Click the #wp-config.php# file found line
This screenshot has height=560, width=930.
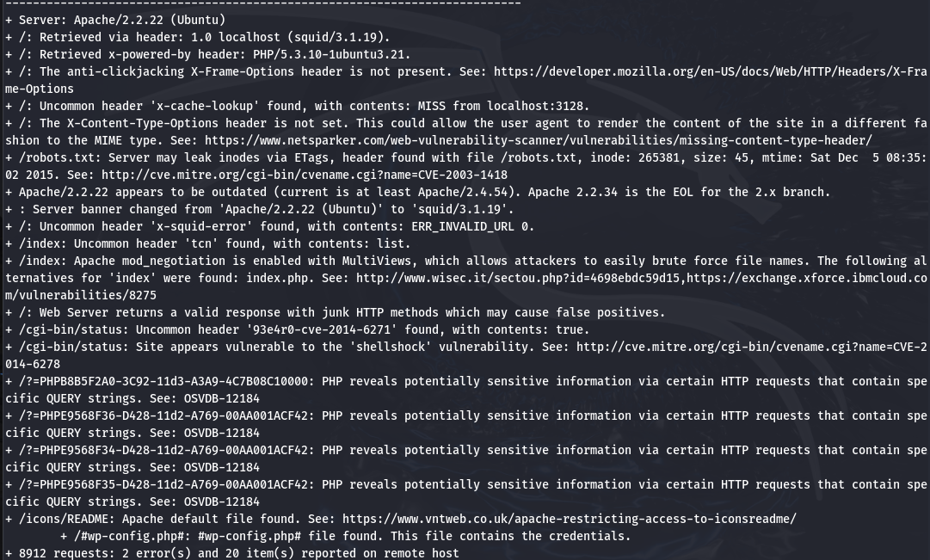(x=345, y=536)
